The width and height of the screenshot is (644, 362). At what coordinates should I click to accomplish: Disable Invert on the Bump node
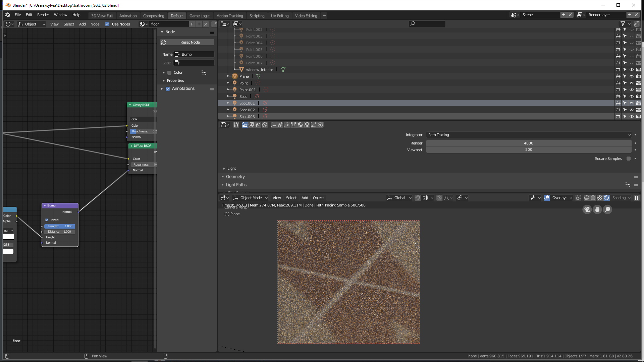tap(47, 220)
